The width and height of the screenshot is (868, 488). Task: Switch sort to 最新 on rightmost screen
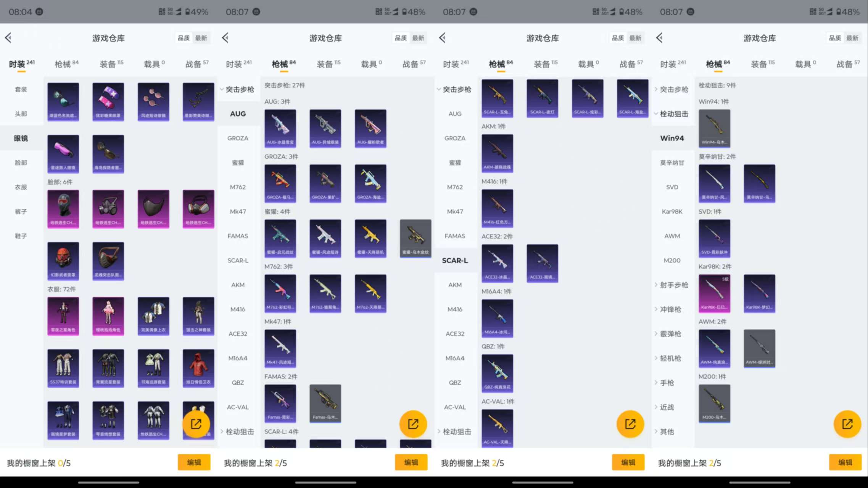coord(852,38)
